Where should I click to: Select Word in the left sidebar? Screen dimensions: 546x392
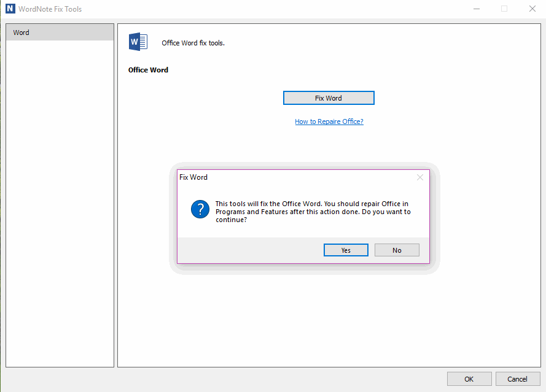[x=60, y=33]
